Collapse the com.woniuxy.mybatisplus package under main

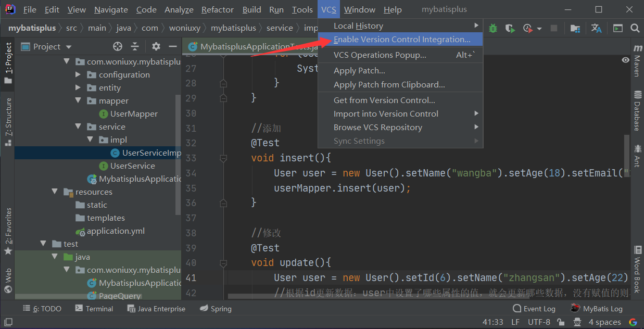pyautogui.click(x=67, y=61)
